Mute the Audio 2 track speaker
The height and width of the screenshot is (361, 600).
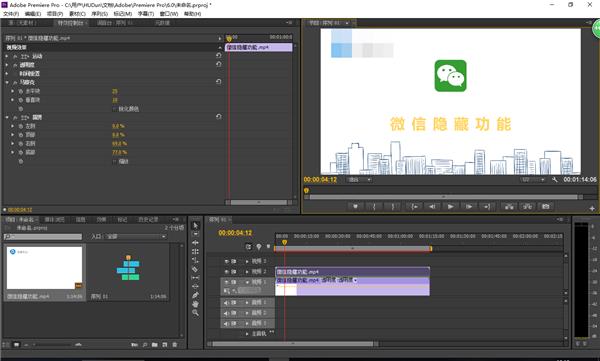tap(226, 313)
